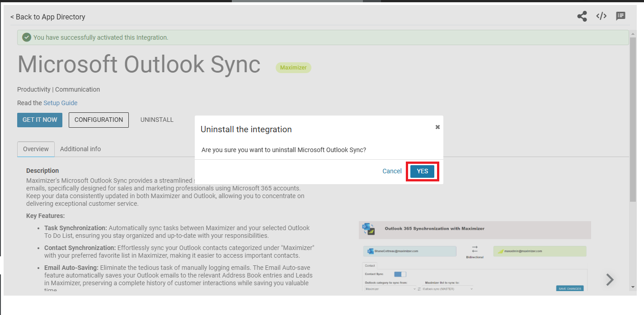Click the success checkmark icon in banner
The width and height of the screenshot is (644, 315).
pos(27,37)
